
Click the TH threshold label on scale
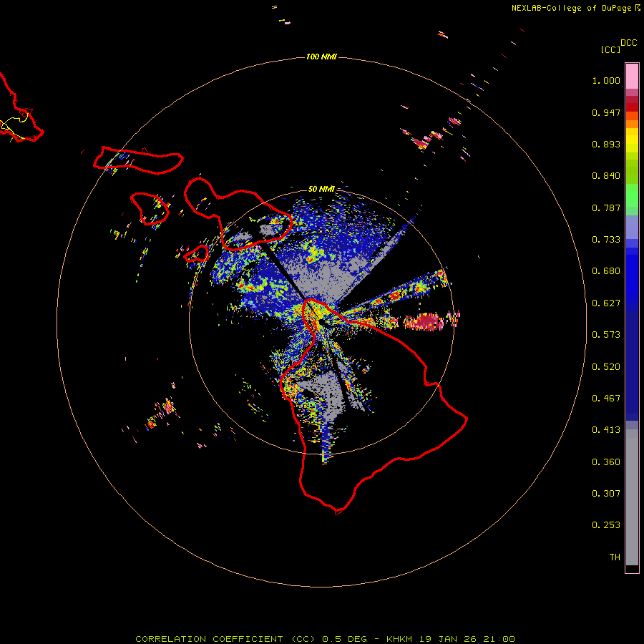[x=615, y=557]
